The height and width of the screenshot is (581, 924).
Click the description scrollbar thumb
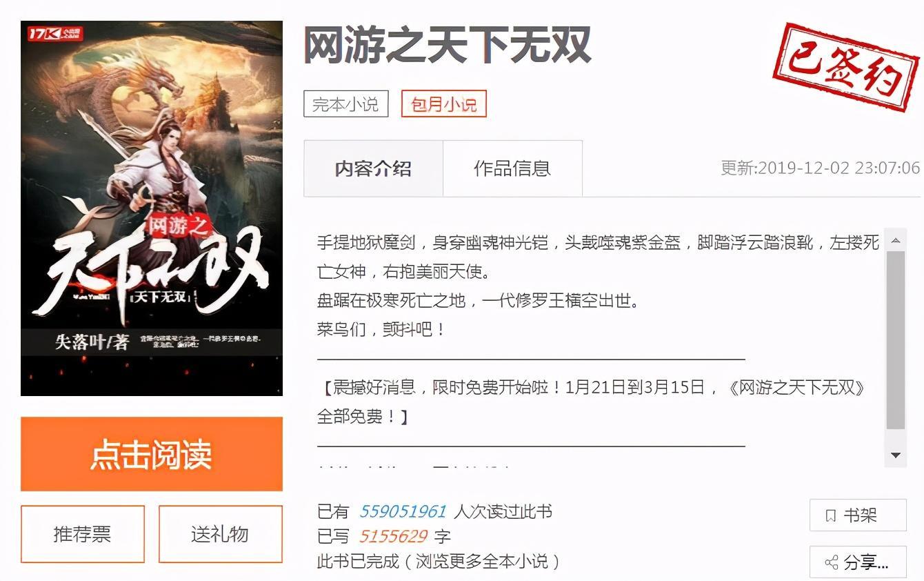click(x=896, y=340)
